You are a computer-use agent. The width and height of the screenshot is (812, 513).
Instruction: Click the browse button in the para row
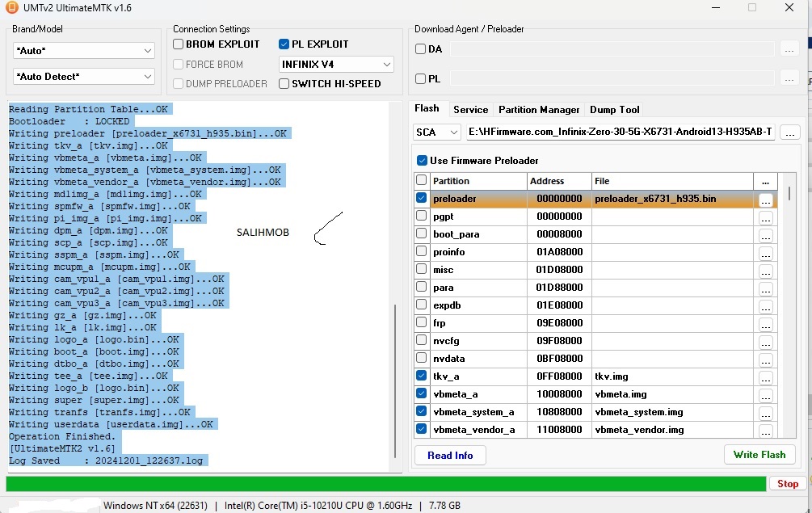coord(765,289)
